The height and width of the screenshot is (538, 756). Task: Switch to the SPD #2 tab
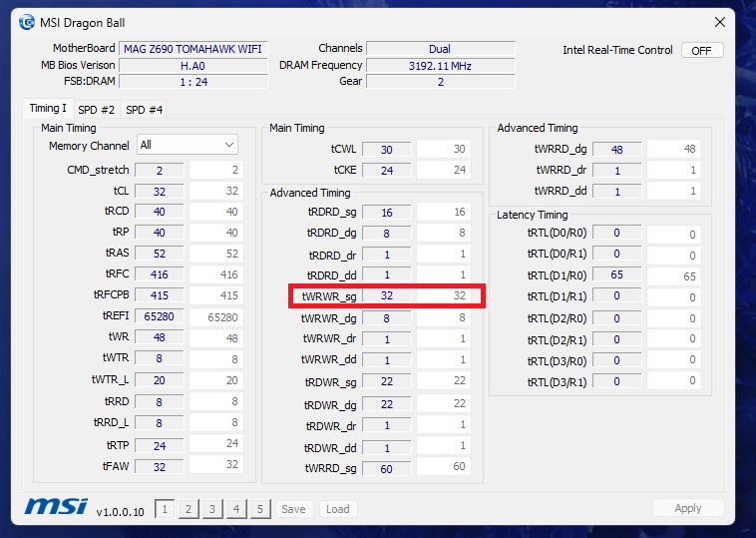click(x=97, y=110)
